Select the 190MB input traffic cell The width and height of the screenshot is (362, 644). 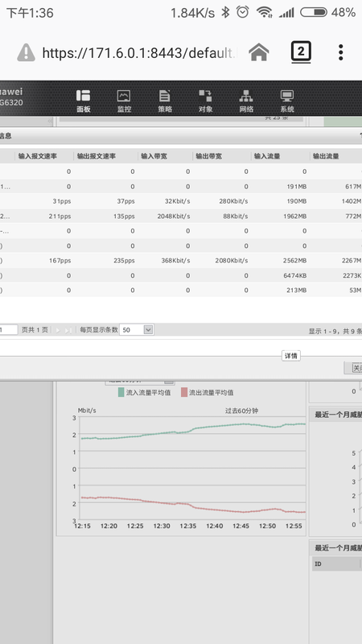(297, 201)
